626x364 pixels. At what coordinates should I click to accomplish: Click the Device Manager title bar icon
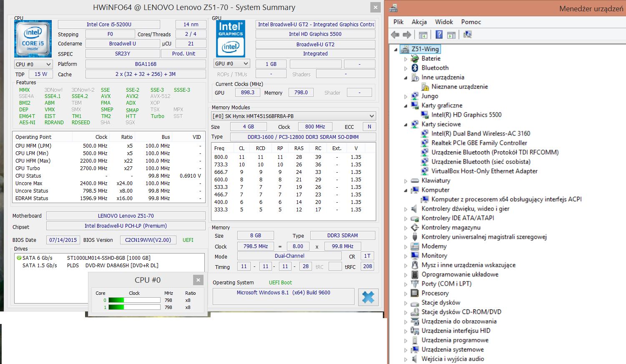tap(393, 8)
